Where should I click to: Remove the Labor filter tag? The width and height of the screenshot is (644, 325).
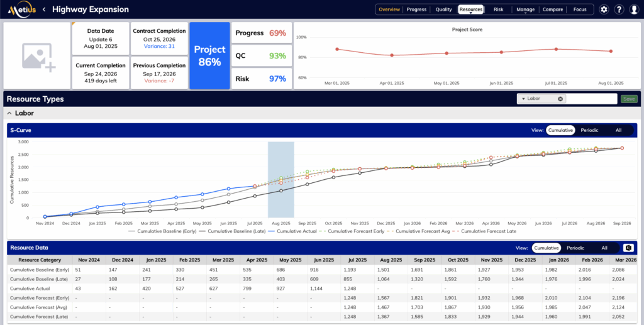560,99
